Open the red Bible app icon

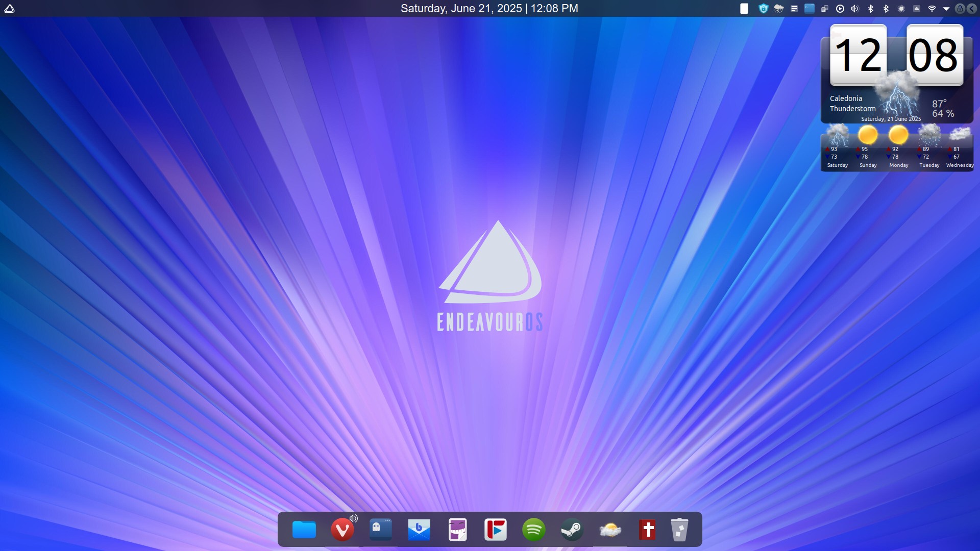[648, 530]
